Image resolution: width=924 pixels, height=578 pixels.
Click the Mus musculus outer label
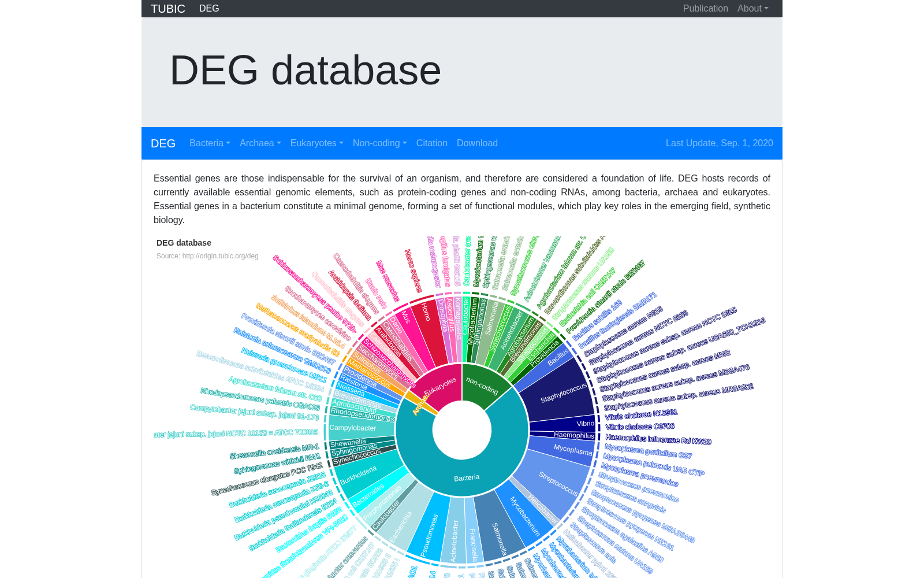(388, 281)
